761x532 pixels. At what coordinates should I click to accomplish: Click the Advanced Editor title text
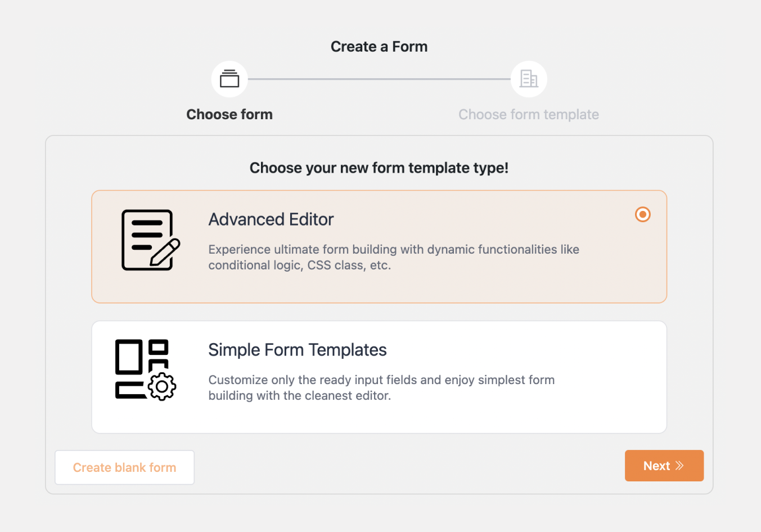271,219
